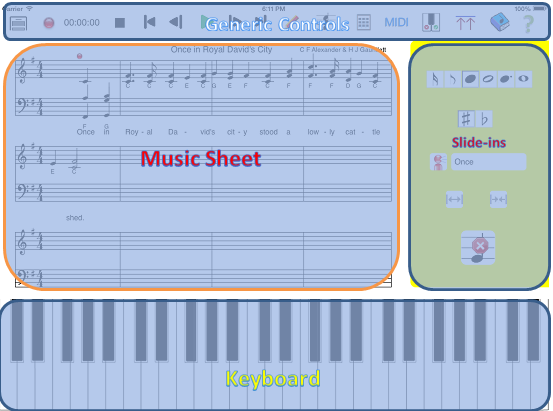
Task: Open help with the question mark icon
Action: pyautogui.click(x=528, y=24)
